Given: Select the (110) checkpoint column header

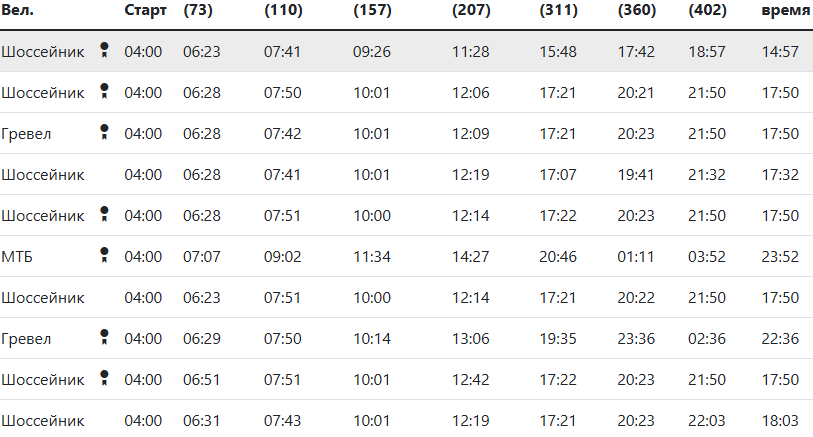Looking at the screenshot, I should [283, 10].
